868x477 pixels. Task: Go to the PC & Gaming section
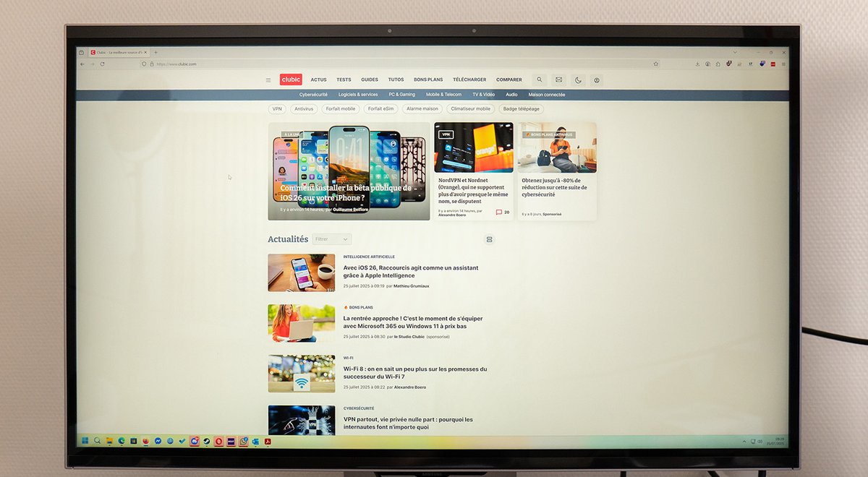402,95
